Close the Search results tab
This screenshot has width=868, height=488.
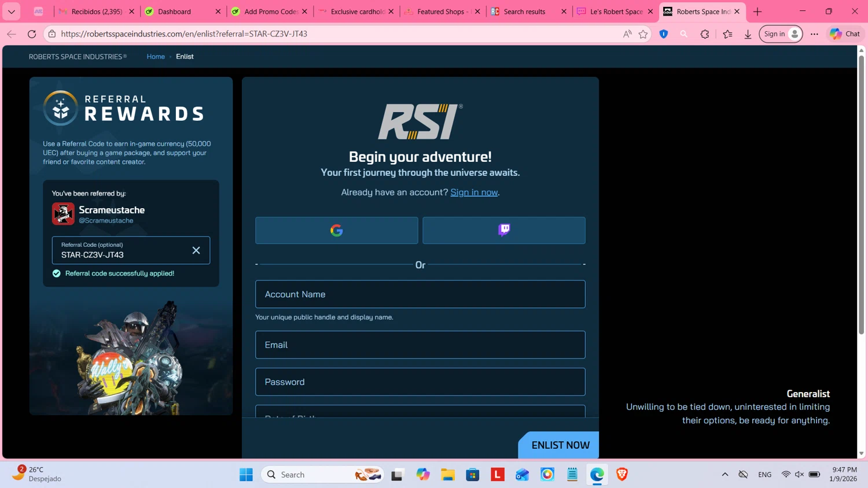tap(564, 12)
